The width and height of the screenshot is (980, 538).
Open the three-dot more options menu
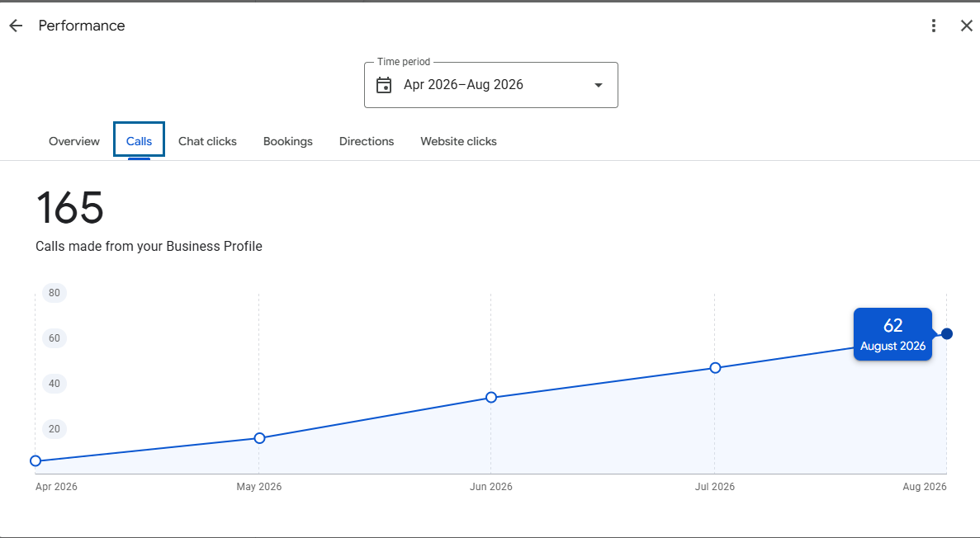(x=933, y=26)
